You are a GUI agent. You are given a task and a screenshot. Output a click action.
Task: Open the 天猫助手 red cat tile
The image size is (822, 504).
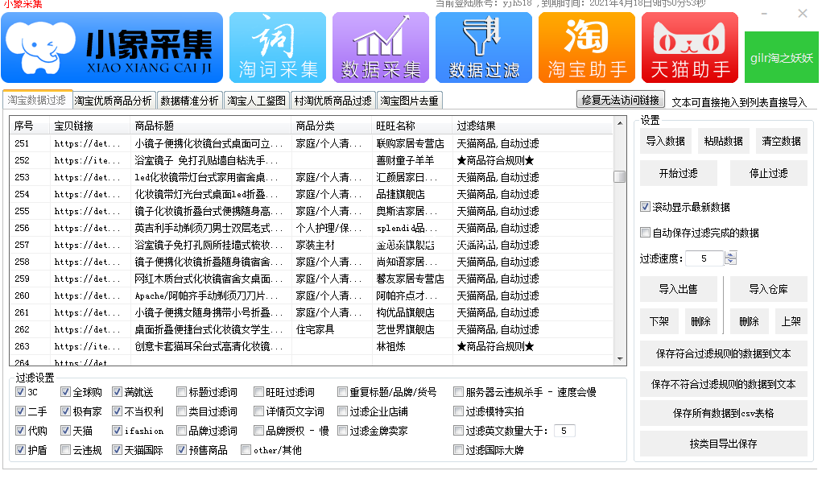point(690,48)
